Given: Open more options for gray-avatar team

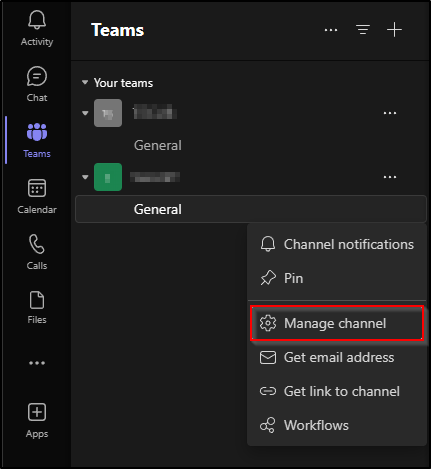Looking at the screenshot, I should 390,113.
